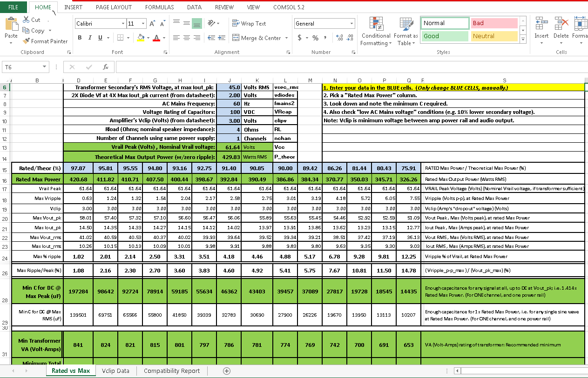
Task: Apply the Borders icon
Action: [120, 38]
